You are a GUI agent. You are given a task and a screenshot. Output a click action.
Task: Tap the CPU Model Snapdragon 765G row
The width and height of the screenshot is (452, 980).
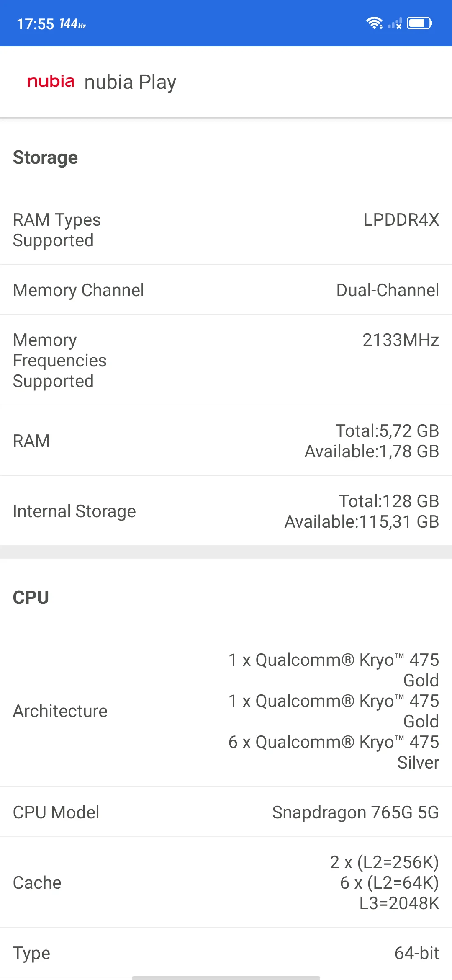[x=226, y=812]
